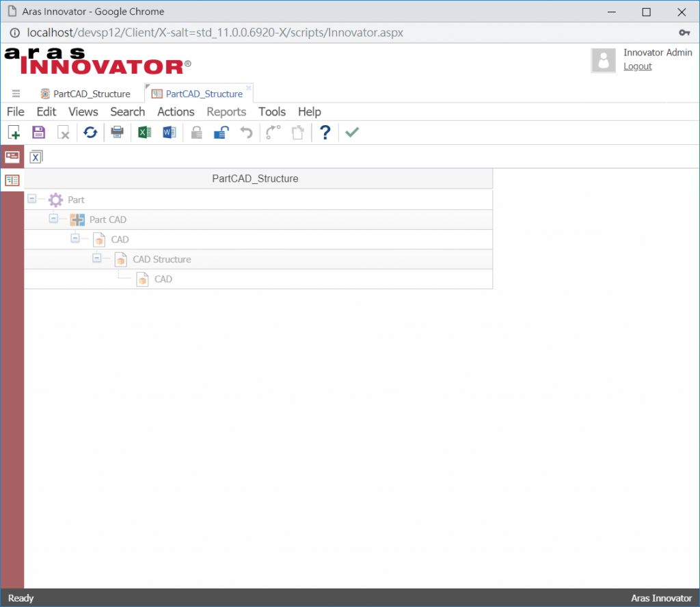The height and width of the screenshot is (607, 700).
Task: Open the Help menu
Action: point(310,111)
